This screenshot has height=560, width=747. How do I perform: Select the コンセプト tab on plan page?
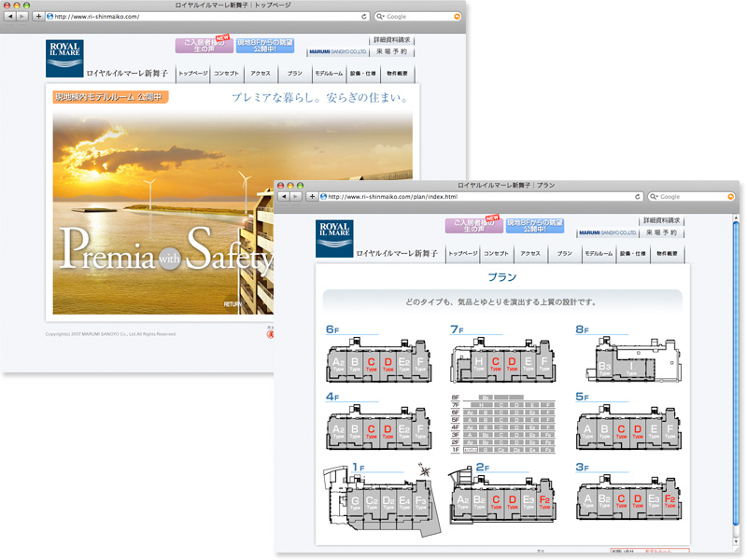[497, 254]
